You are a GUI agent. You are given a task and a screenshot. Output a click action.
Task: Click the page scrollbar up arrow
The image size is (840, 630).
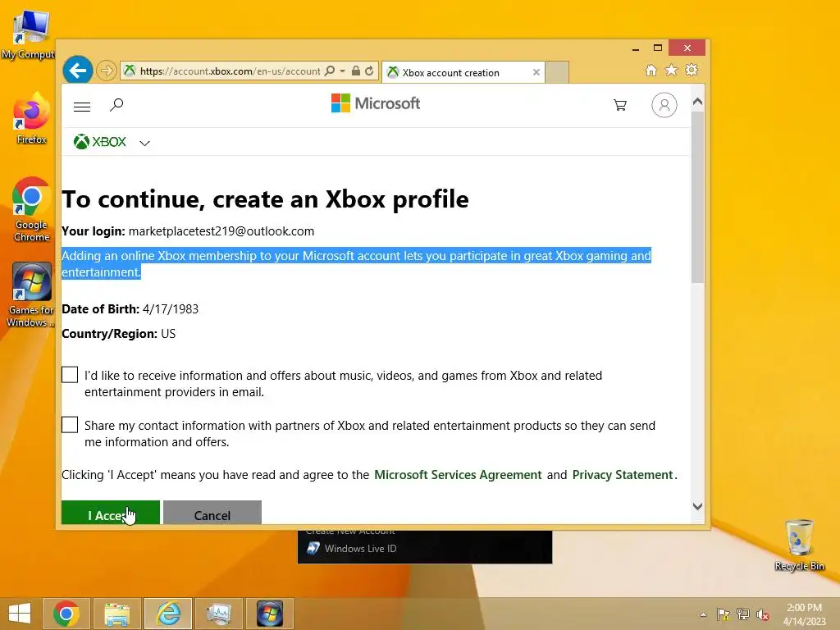point(697,101)
